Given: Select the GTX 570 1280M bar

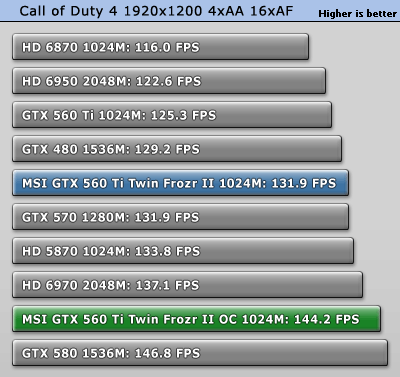Looking at the screenshot, I should click(x=180, y=217).
